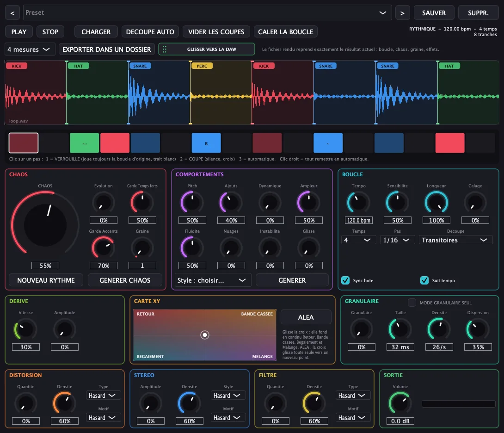This screenshot has height=433, width=504.
Task: Click the ALEA button
Action: click(306, 317)
